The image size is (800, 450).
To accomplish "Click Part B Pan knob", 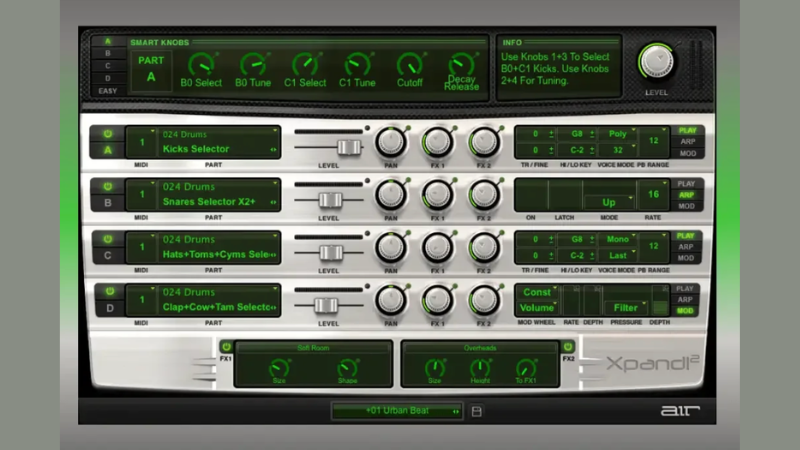I will click(x=391, y=194).
